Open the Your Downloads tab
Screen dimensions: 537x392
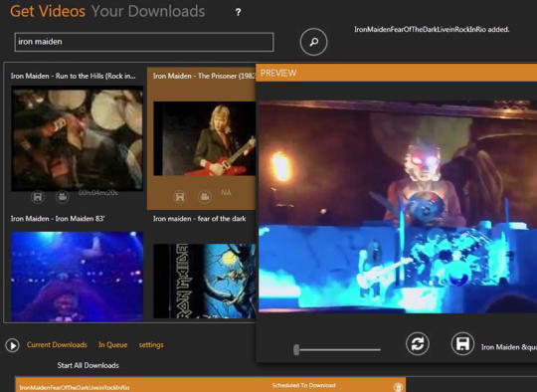point(148,11)
